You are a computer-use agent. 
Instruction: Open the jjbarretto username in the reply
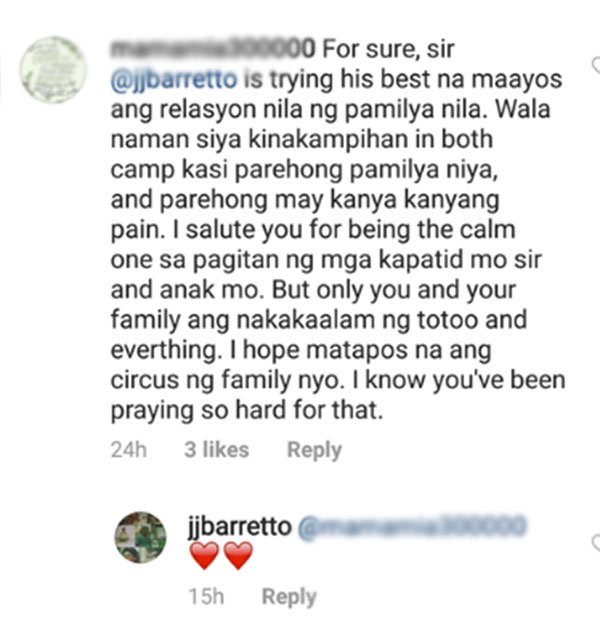pyautogui.click(x=239, y=527)
